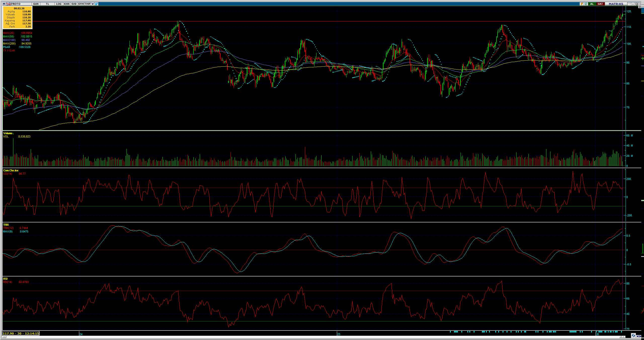Expand dropdown arrow after TMP
The width and height of the screenshot is (644, 340).
[93, 4]
